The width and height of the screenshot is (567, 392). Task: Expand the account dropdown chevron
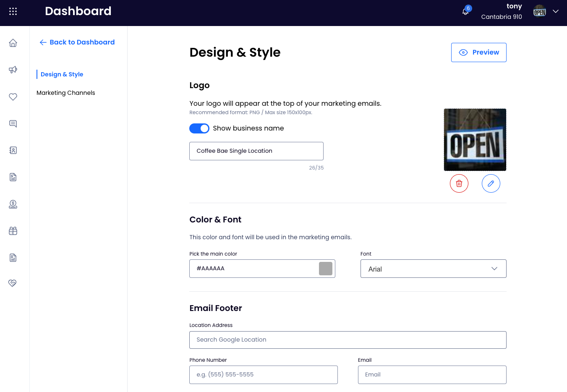tap(556, 11)
